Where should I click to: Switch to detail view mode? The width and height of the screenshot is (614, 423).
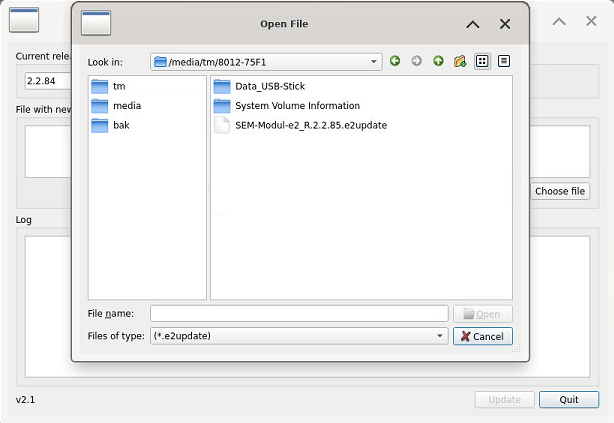(504, 61)
